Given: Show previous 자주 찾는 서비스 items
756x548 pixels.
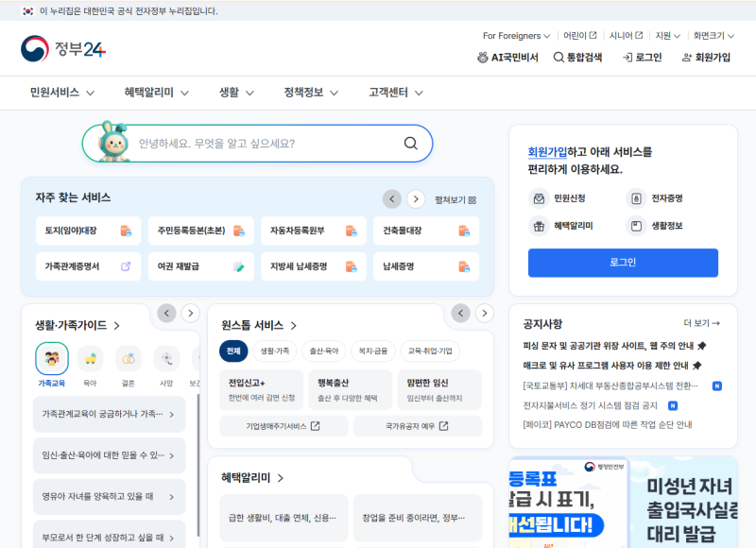Looking at the screenshot, I should point(392,199).
